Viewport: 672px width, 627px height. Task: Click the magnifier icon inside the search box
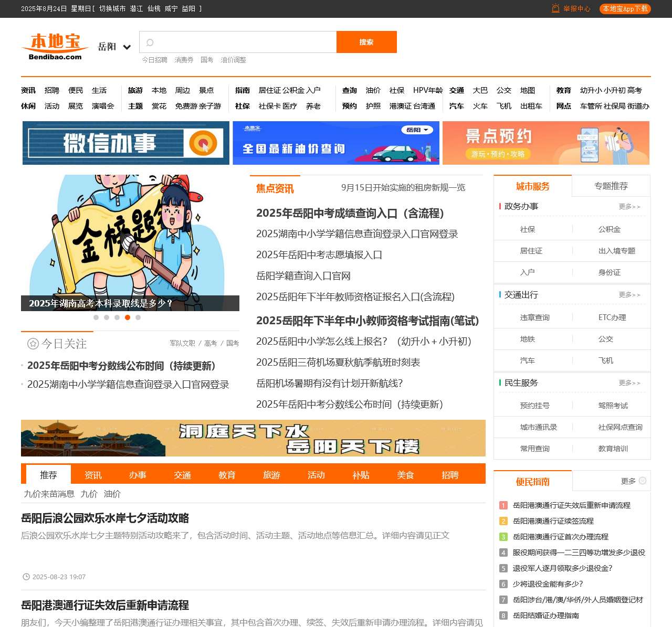tap(149, 42)
